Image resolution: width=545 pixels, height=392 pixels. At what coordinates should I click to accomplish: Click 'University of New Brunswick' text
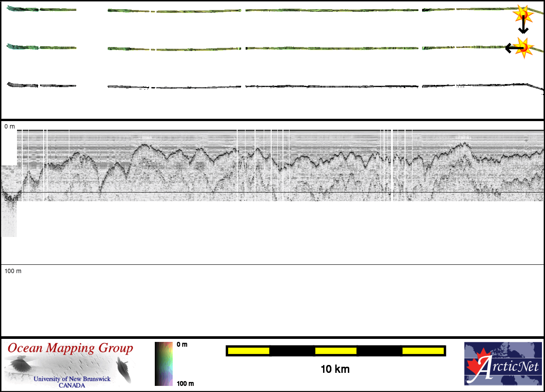coord(72,379)
